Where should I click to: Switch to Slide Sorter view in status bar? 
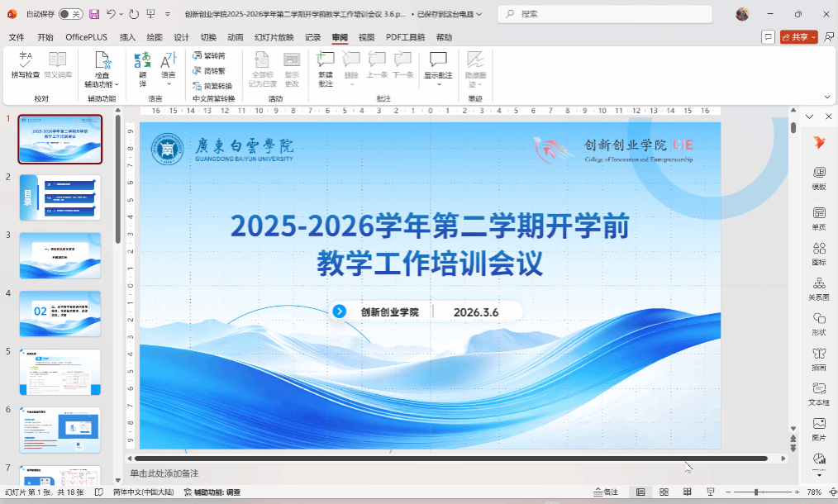pos(664,492)
